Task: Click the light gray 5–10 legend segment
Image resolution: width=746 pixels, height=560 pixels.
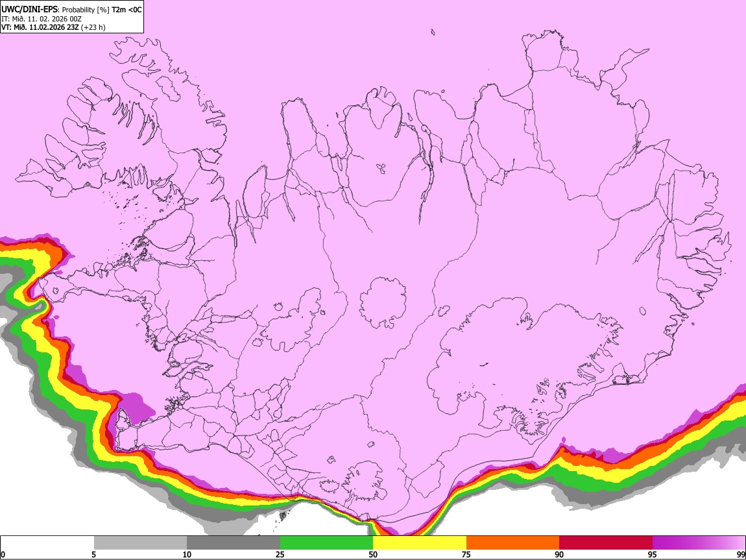Action: (x=140, y=543)
